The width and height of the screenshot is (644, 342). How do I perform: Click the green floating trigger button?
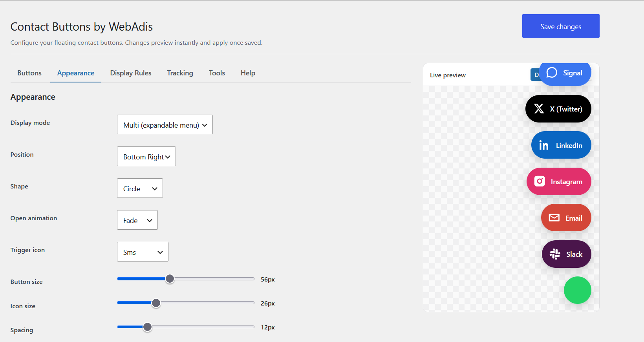[x=577, y=290]
